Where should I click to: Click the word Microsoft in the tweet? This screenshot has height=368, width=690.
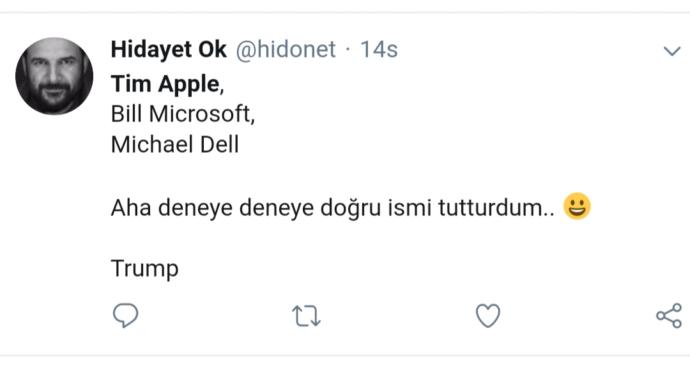click(202, 114)
